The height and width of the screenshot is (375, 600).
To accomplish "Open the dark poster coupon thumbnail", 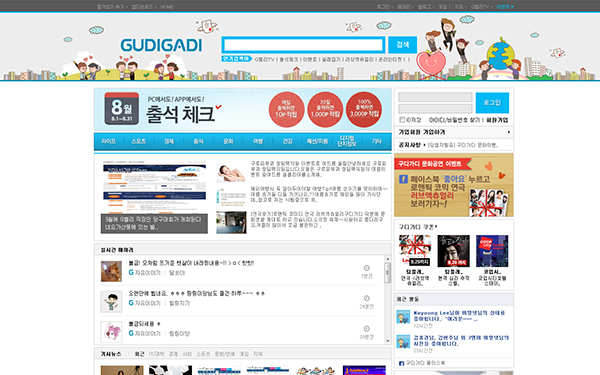I will tap(453, 251).
